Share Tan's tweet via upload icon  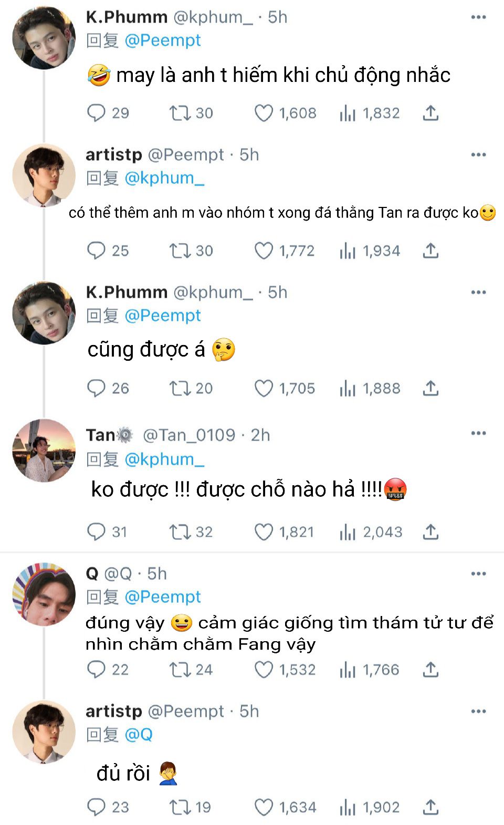(430, 532)
